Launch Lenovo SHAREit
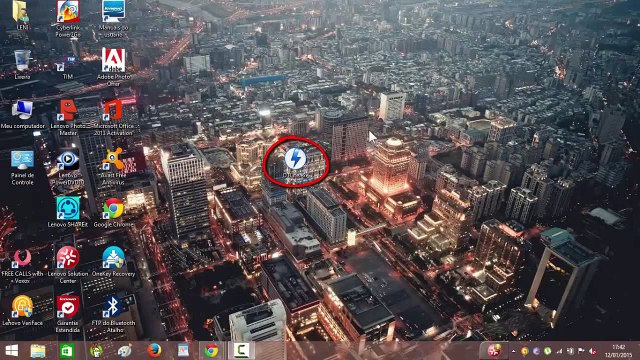Screen dimensions: 640x360 pyautogui.click(x=68, y=212)
